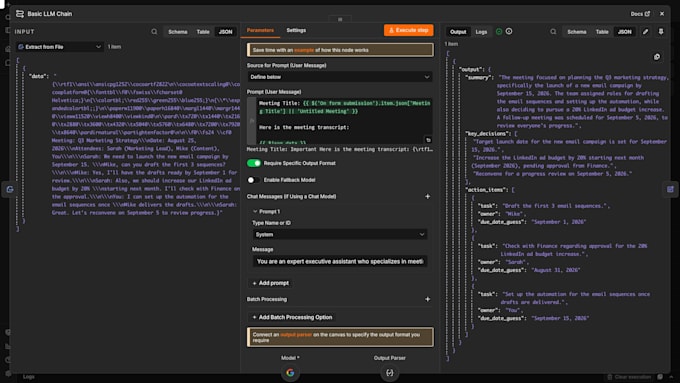
Task: Click the panel drag handle at the top center
Action: 340,19
